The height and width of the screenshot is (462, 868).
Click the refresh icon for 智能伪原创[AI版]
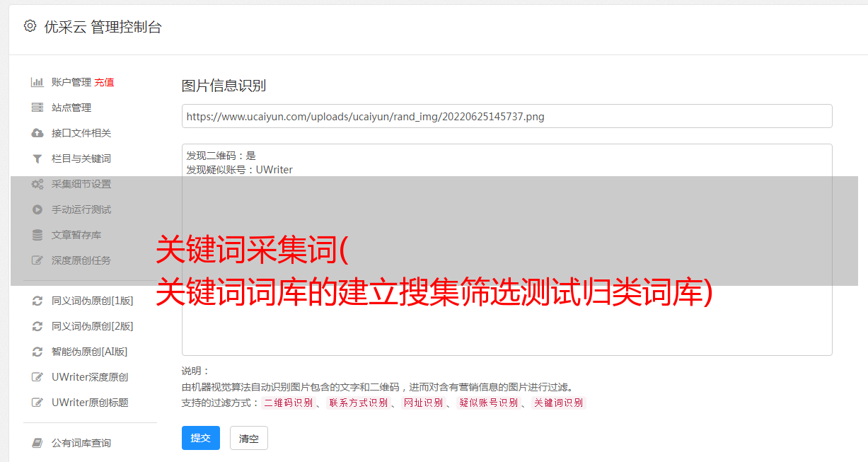37,352
